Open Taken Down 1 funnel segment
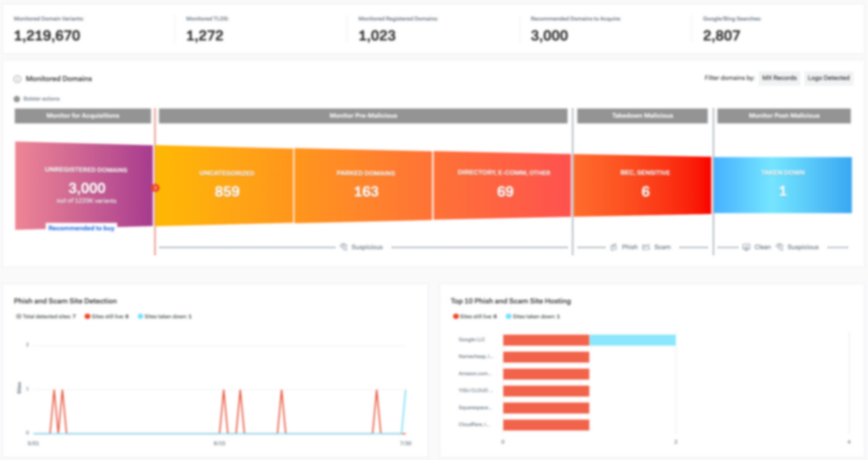 [783, 185]
